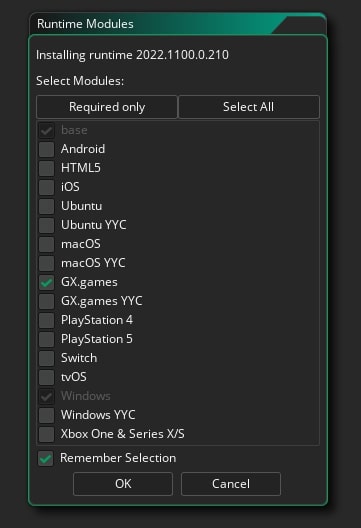The image size is (361, 528).
Task: Tick the PlayStation 4 checkbox
Action: pyautogui.click(x=46, y=320)
